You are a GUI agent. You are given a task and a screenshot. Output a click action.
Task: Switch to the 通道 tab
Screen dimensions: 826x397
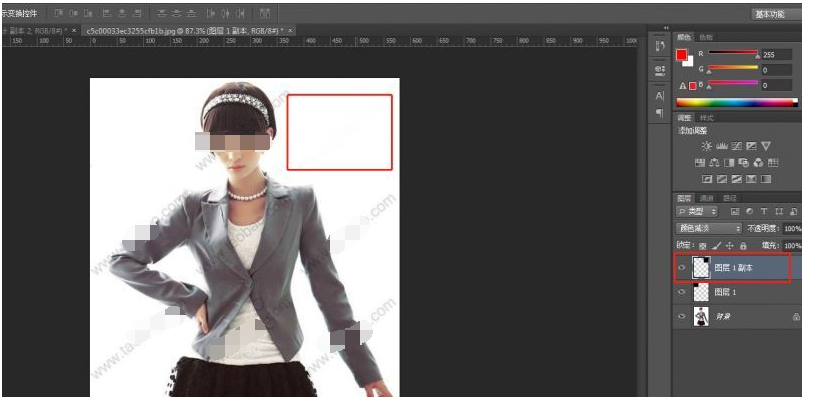point(706,198)
